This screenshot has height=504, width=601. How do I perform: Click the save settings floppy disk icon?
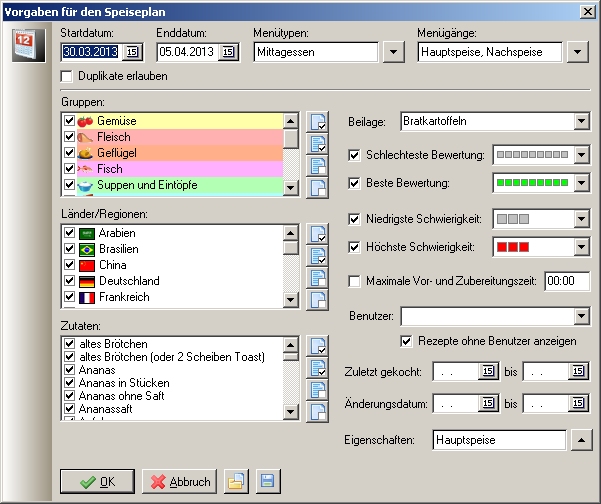pyautogui.click(x=265, y=481)
